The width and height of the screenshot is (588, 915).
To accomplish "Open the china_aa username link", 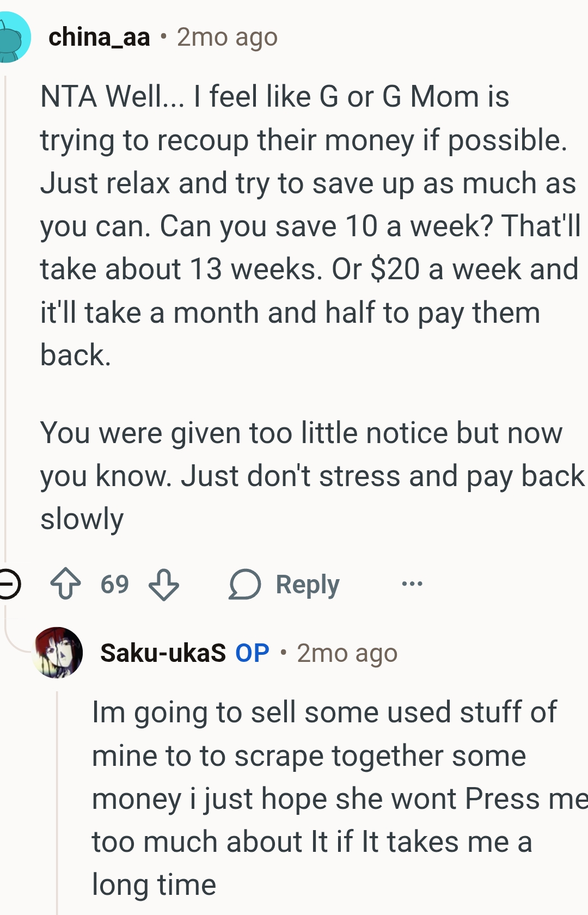I will click(99, 37).
